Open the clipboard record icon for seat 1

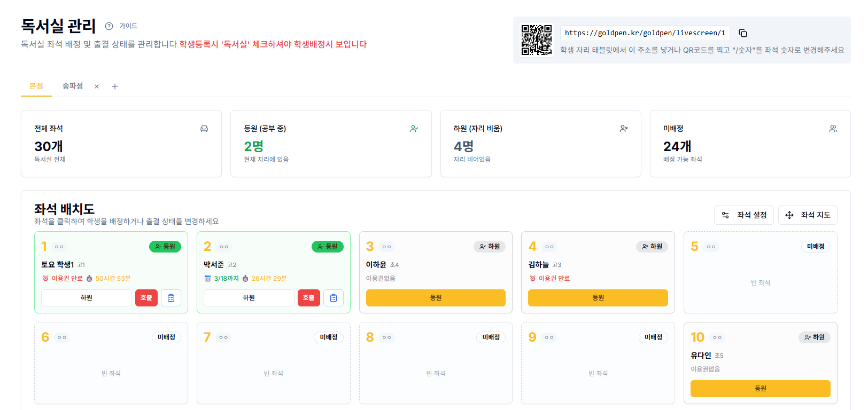(x=171, y=298)
